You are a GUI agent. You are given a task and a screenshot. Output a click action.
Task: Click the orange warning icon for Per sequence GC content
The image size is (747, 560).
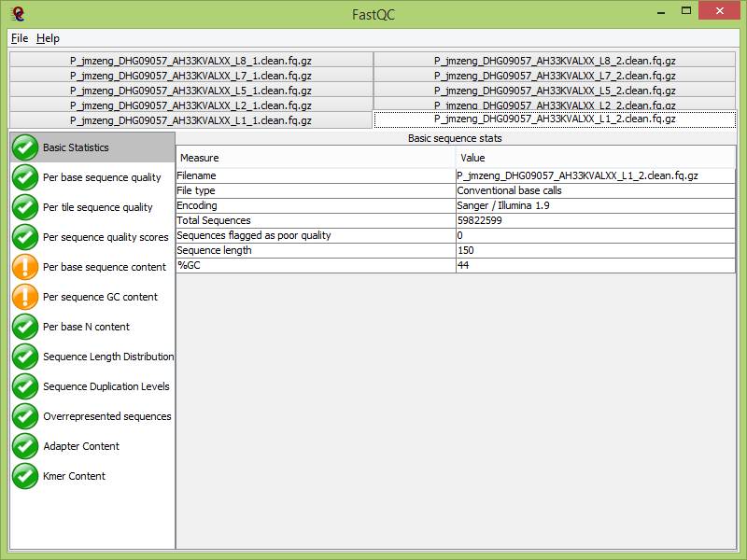coord(25,297)
